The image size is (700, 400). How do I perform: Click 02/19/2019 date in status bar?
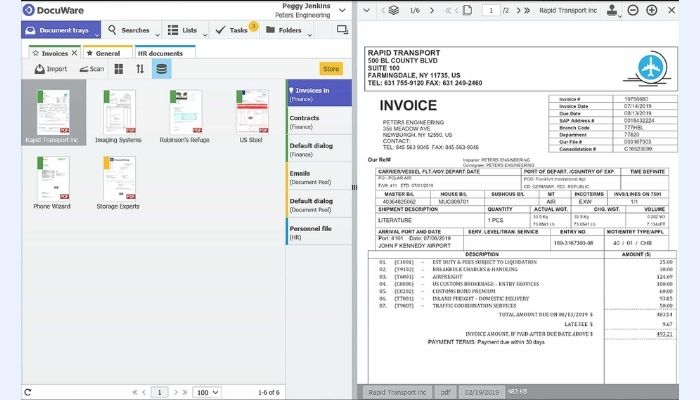(482, 392)
